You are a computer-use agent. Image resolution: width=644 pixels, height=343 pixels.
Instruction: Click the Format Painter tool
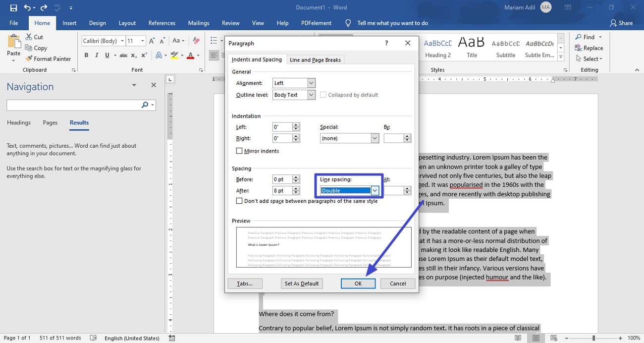(48, 58)
